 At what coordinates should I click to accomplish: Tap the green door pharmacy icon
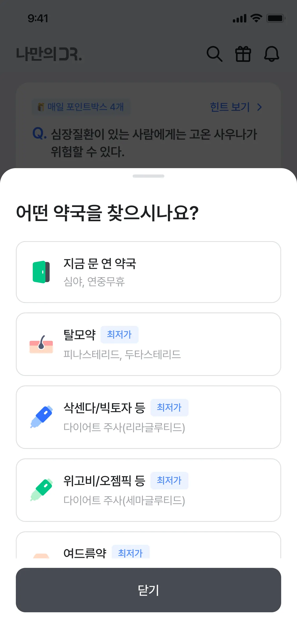point(41,272)
